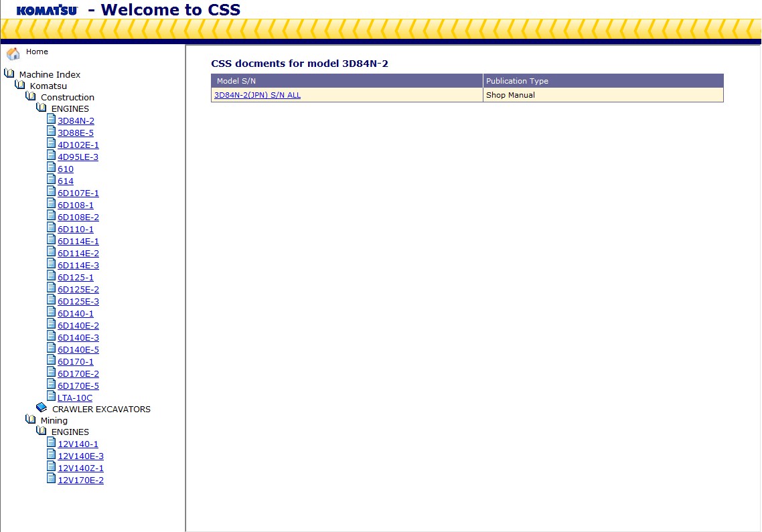Screen dimensions: 762x532
Task: Open the 4D95LE-3 engine link
Action: (78, 157)
